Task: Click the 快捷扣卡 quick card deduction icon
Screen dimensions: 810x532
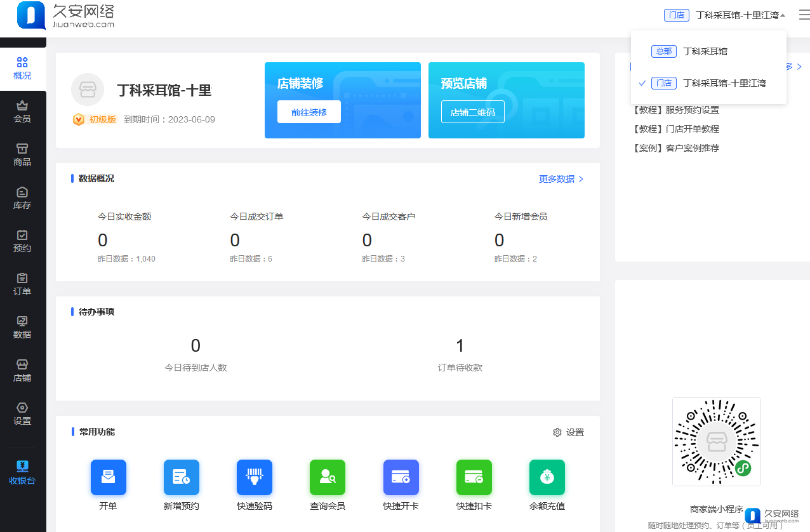Action: pyautogui.click(x=474, y=477)
